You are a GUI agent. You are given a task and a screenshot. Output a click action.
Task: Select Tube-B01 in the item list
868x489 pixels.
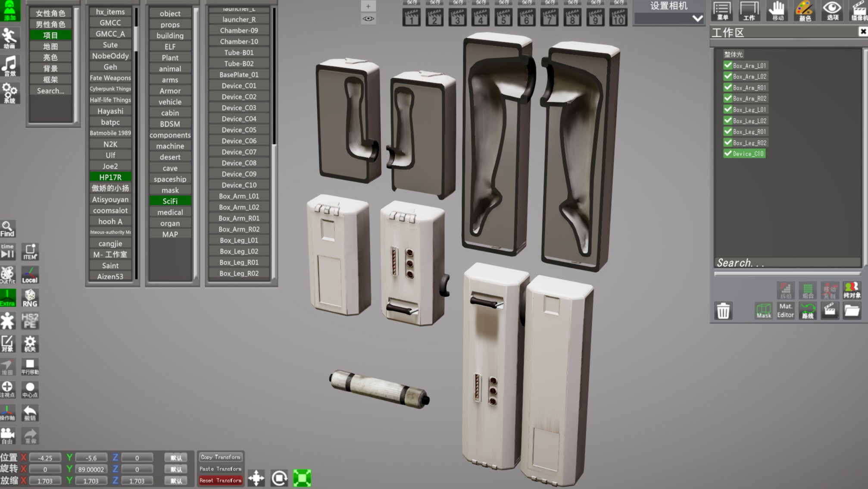pyautogui.click(x=239, y=53)
